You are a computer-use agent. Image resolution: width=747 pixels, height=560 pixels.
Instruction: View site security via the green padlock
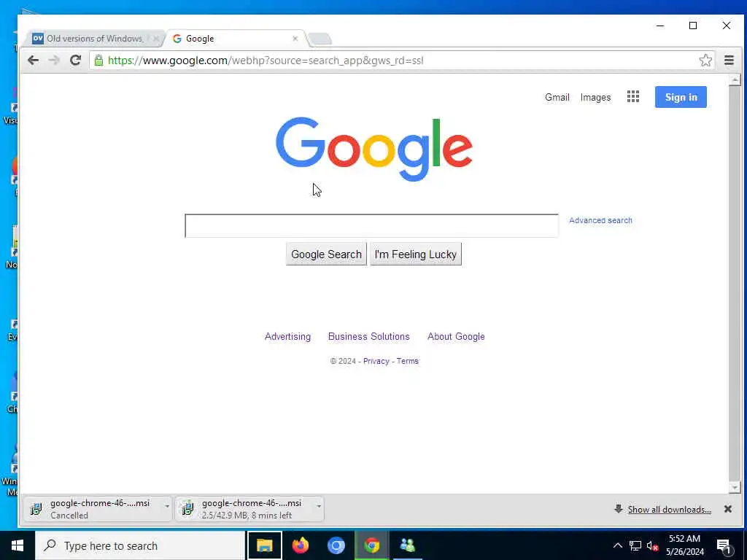click(x=98, y=61)
